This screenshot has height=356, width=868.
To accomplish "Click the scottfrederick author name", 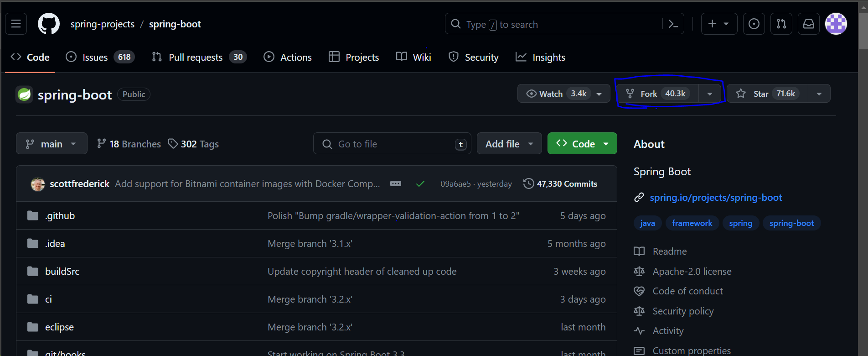I will (79, 183).
